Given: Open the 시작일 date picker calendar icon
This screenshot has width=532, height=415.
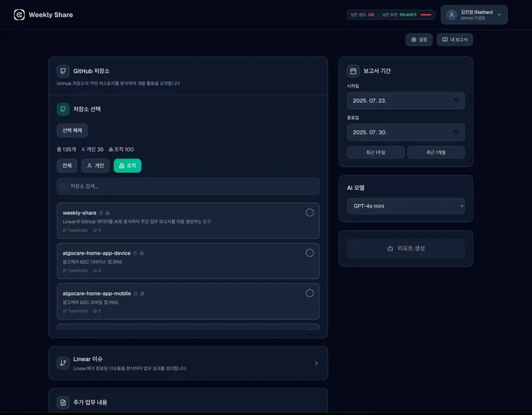Looking at the screenshot, I should 456,100.
